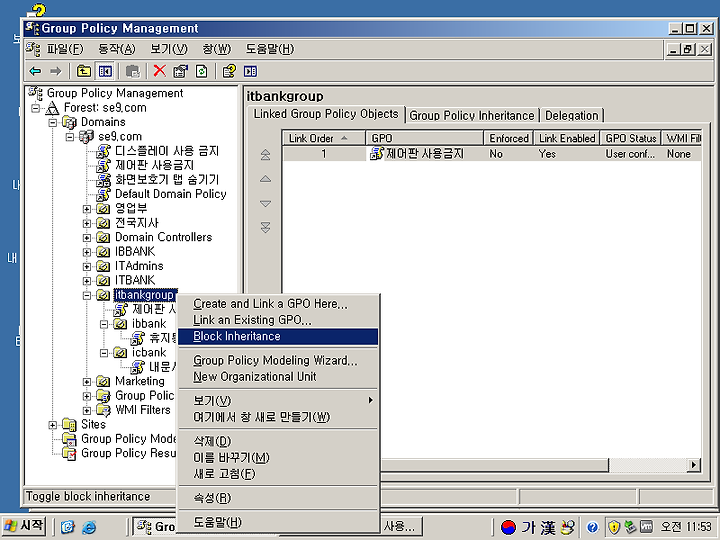Screen dimensions: 720x540
Task: Click the 화면보호기 탭 숨기기 GPO icon
Action: (103, 180)
